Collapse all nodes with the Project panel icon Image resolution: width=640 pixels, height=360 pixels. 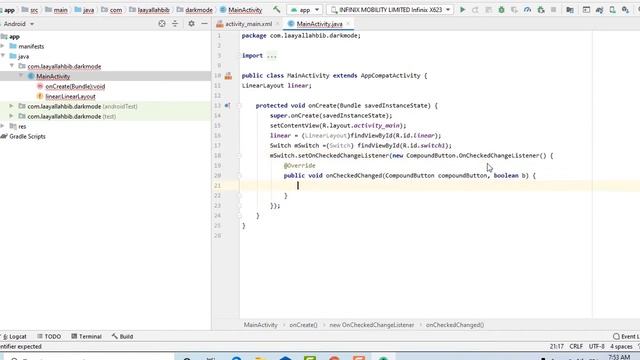(175, 24)
